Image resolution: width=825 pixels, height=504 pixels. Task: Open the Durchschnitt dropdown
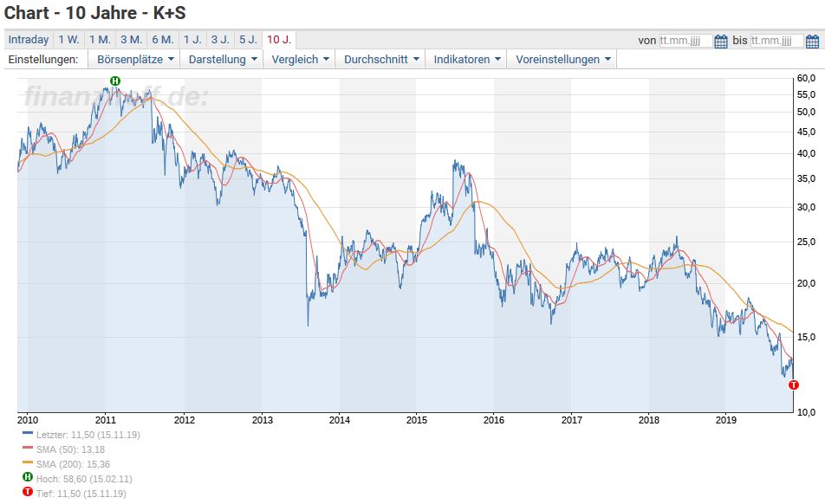click(381, 60)
